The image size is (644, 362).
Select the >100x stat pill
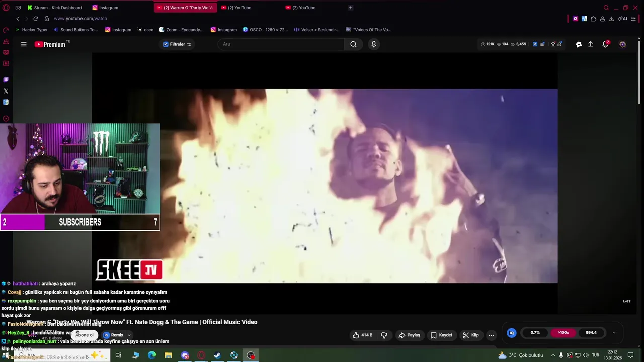[x=563, y=333]
